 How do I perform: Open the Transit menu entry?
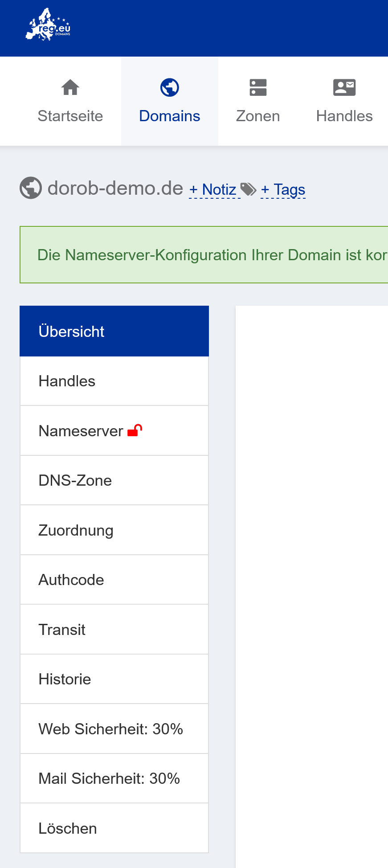click(x=114, y=630)
